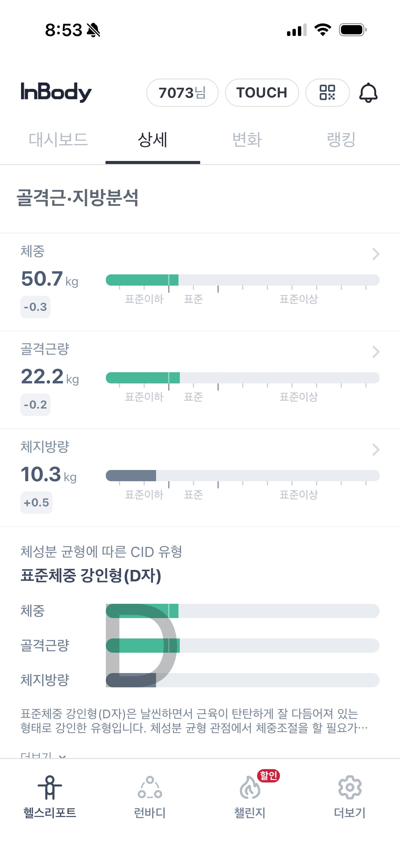400x868 pixels.
Task: Expand 체지방량 details chevron
Action: tap(376, 450)
